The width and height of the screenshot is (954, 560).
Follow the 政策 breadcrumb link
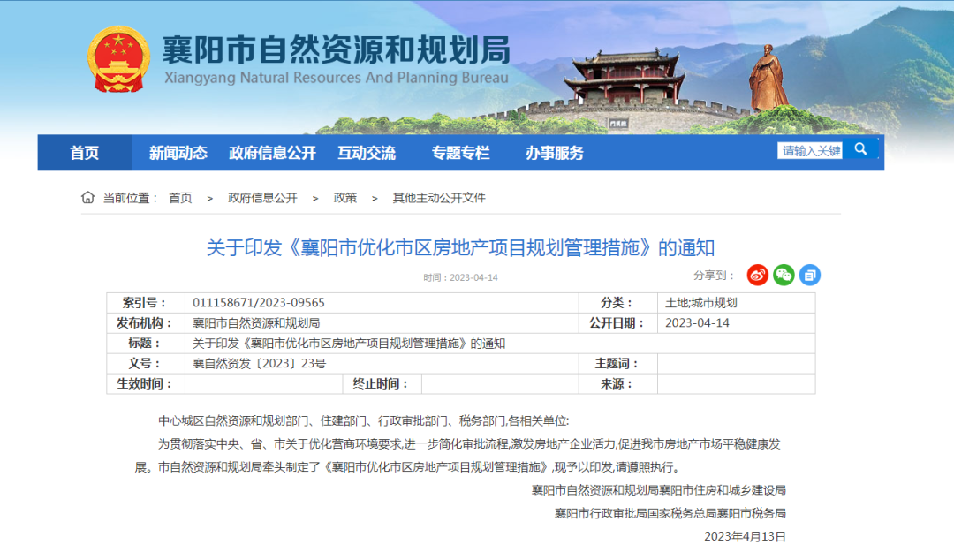coord(345,198)
